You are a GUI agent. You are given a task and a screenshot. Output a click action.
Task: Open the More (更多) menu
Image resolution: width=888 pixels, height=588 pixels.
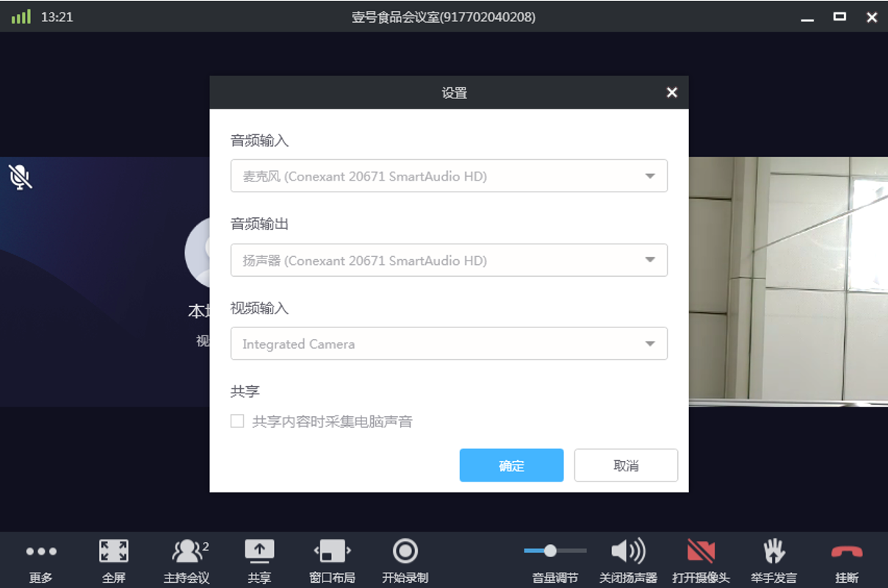point(41,552)
